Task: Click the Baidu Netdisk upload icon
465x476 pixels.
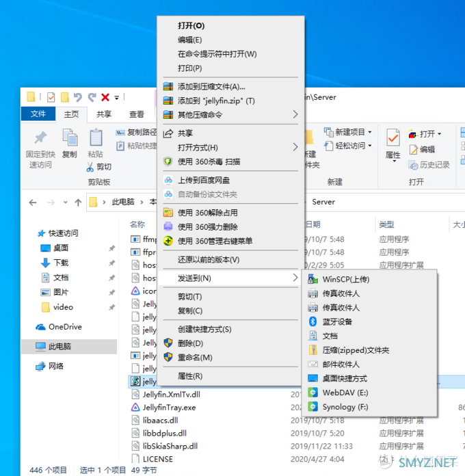Action: (168, 181)
